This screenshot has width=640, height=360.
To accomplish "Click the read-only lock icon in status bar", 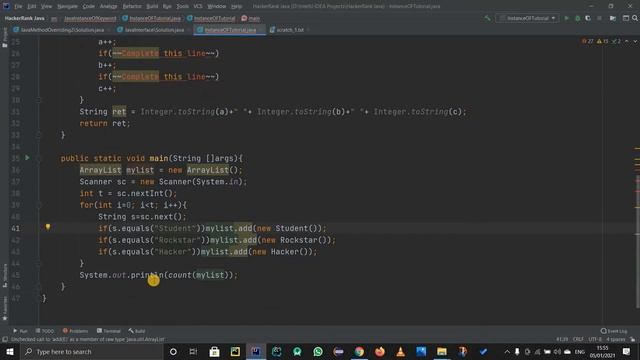I will 632,339.
